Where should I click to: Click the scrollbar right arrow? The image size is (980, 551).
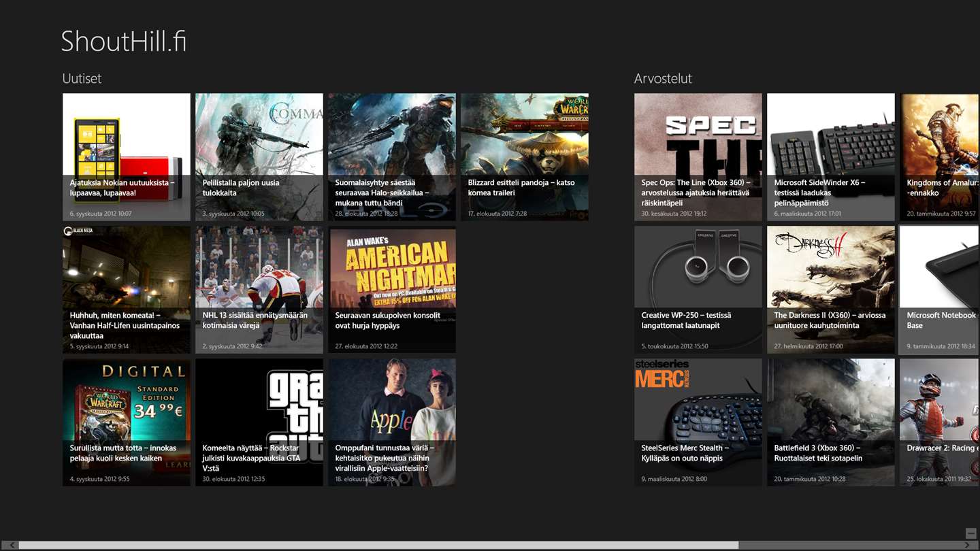[967, 545]
